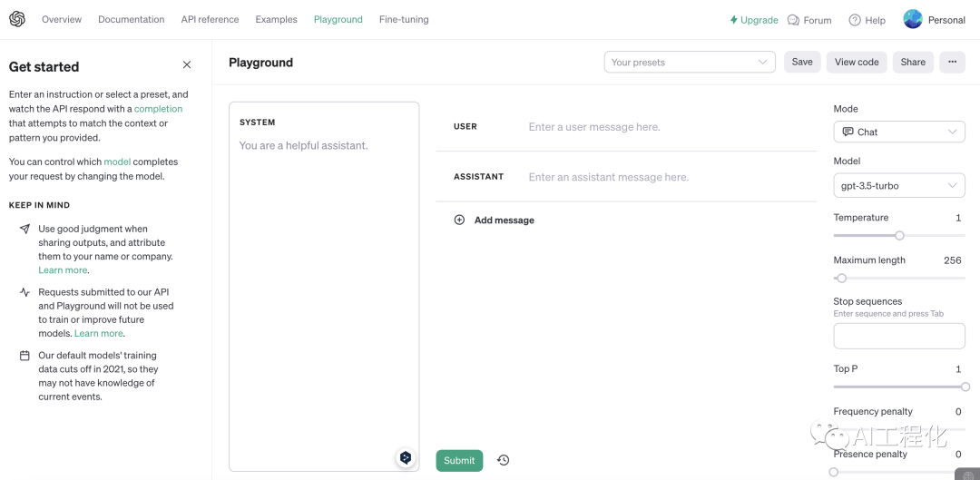
Task: Open the gpt-3.5-turbo model dropdown
Action: tap(898, 185)
